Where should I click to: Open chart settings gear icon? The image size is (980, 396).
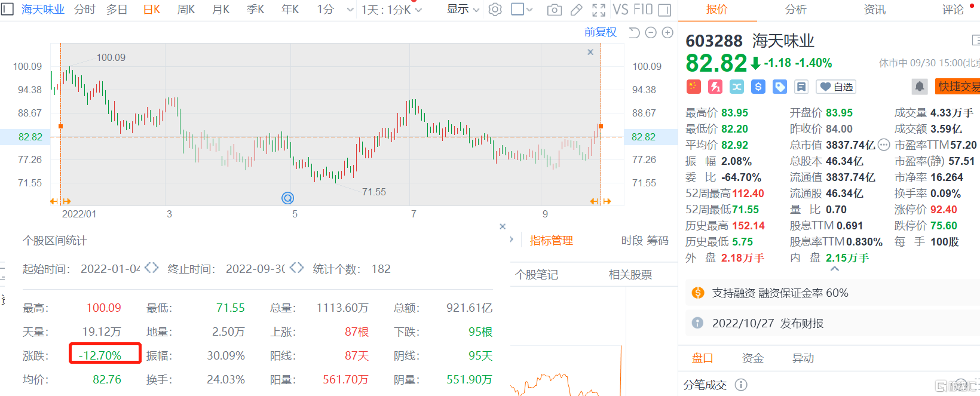[x=495, y=10]
